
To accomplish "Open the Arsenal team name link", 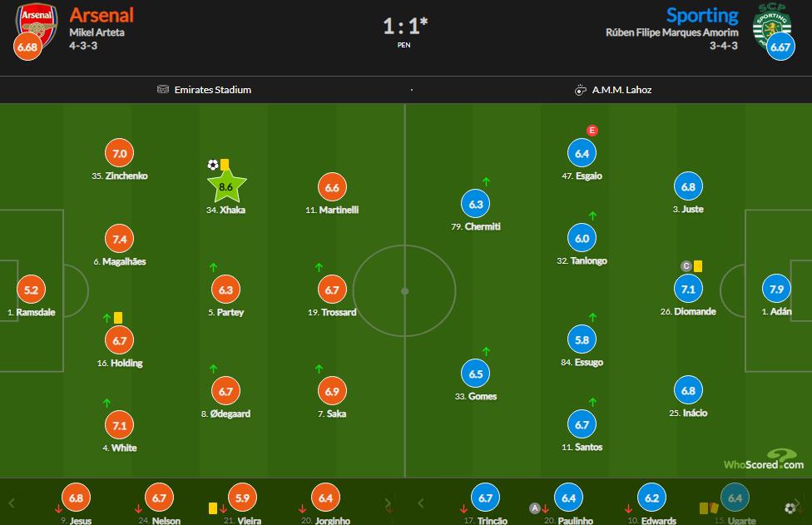I will 101,15.
